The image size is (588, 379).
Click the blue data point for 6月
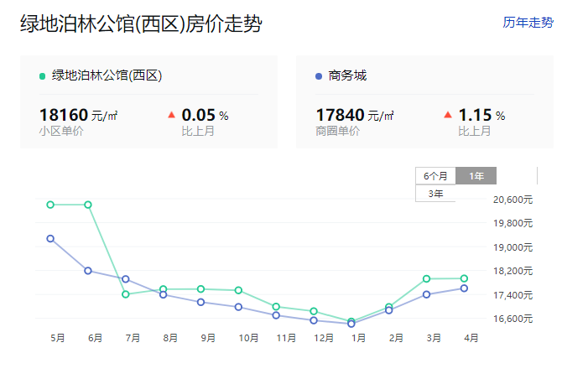[88, 271]
